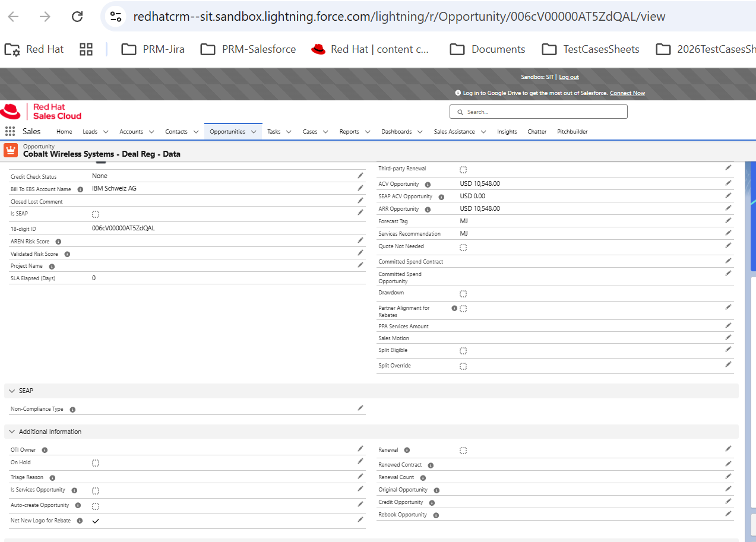Open the Dashboards tab dropdown arrow
The image size is (756, 542).
[420, 132]
